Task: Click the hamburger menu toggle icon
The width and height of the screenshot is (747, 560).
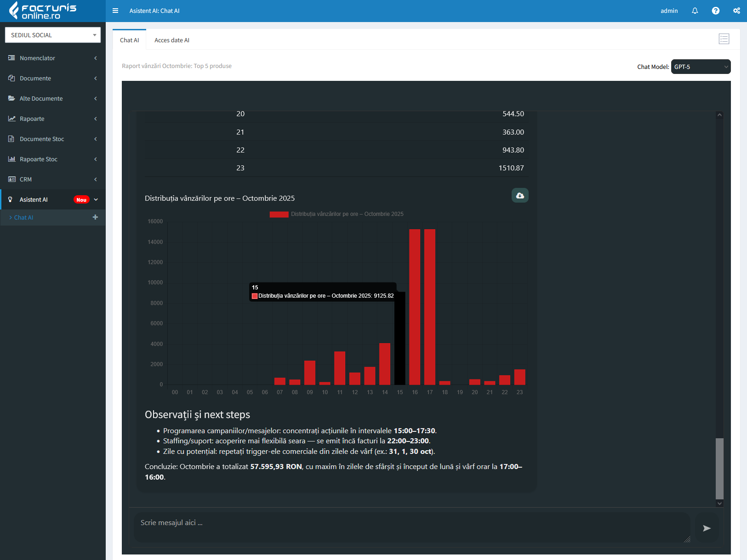Action: click(x=115, y=11)
